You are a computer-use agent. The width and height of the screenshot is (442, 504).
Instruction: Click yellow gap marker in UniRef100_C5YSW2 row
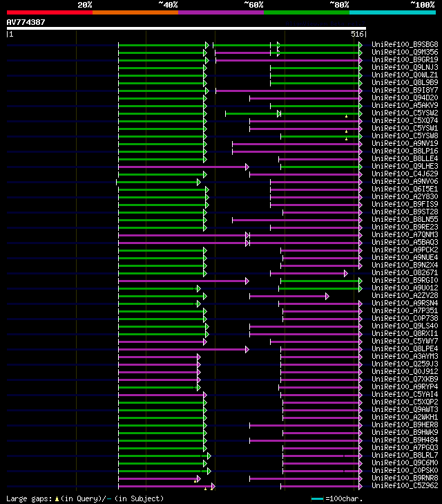346,116
